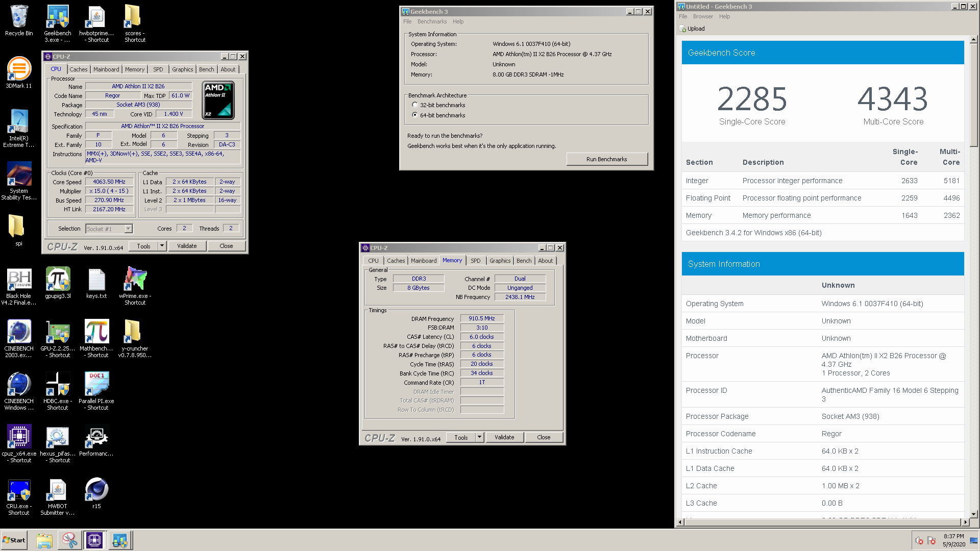
Task: Open Help menu in Geekbench results window
Action: [724, 16]
